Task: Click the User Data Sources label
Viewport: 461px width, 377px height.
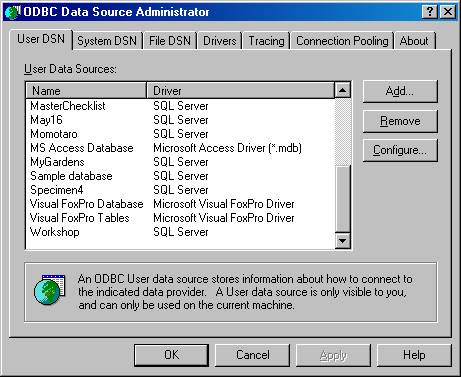Action: pos(70,69)
